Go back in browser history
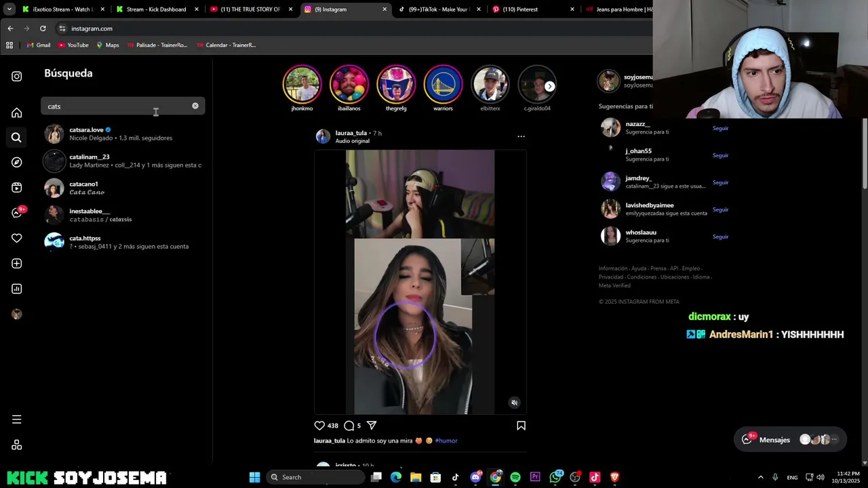This screenshot has height=488, width=868. coord(10,28)
